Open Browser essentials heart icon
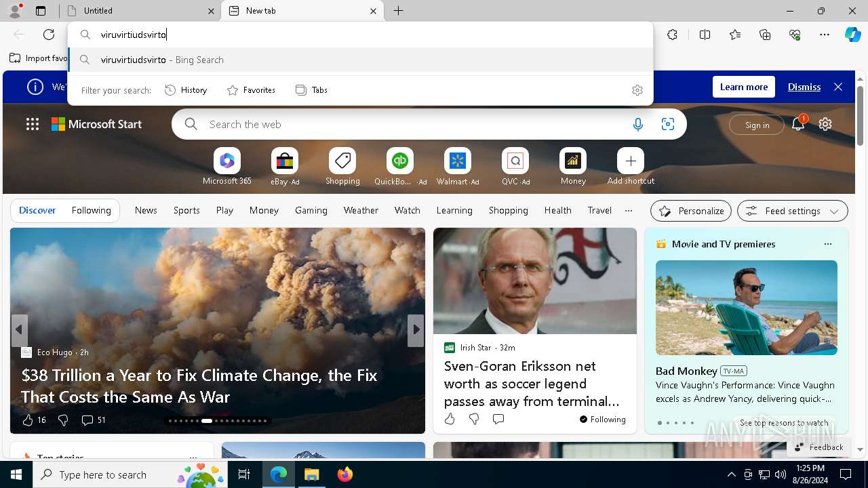Viewport: 868px width, 488px height. point(795,35)
